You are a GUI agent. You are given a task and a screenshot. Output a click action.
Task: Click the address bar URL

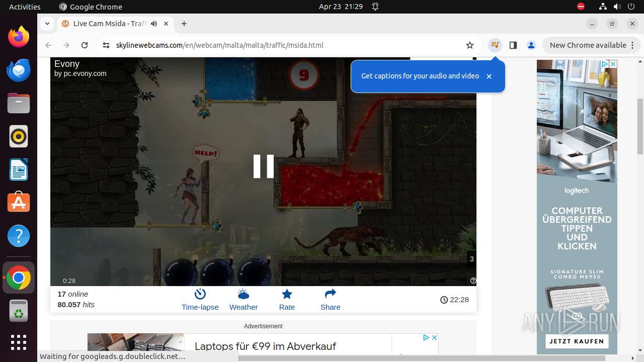click(219, 45)
